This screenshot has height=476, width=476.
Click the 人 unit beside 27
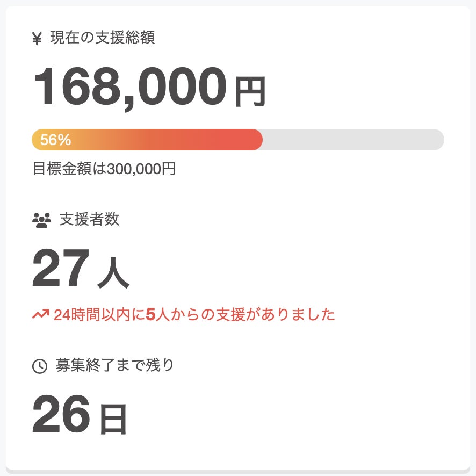tap(113, 275)
